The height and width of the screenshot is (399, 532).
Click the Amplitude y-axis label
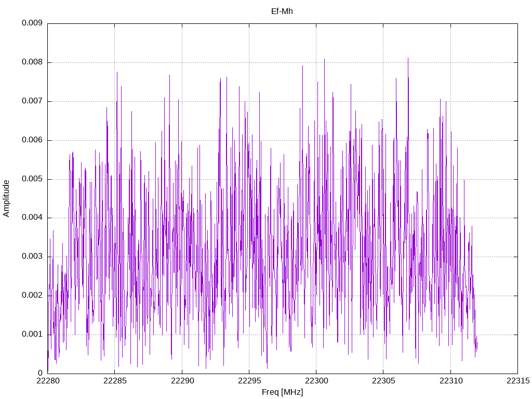[6, 198]
